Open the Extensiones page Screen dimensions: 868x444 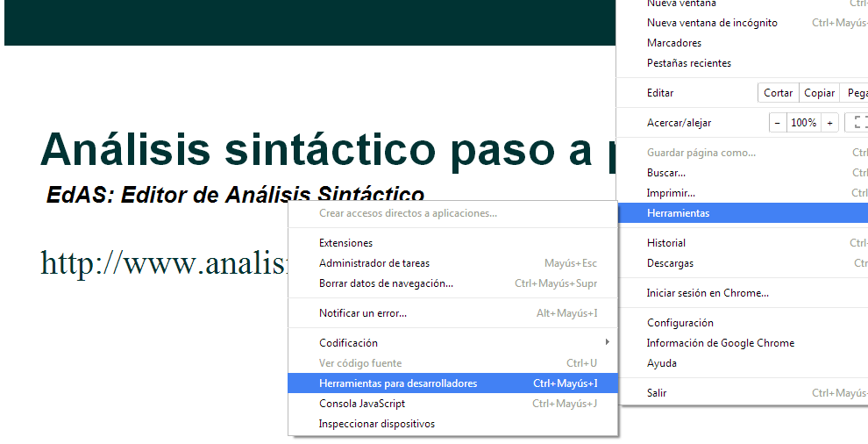(x=345, y=243)
